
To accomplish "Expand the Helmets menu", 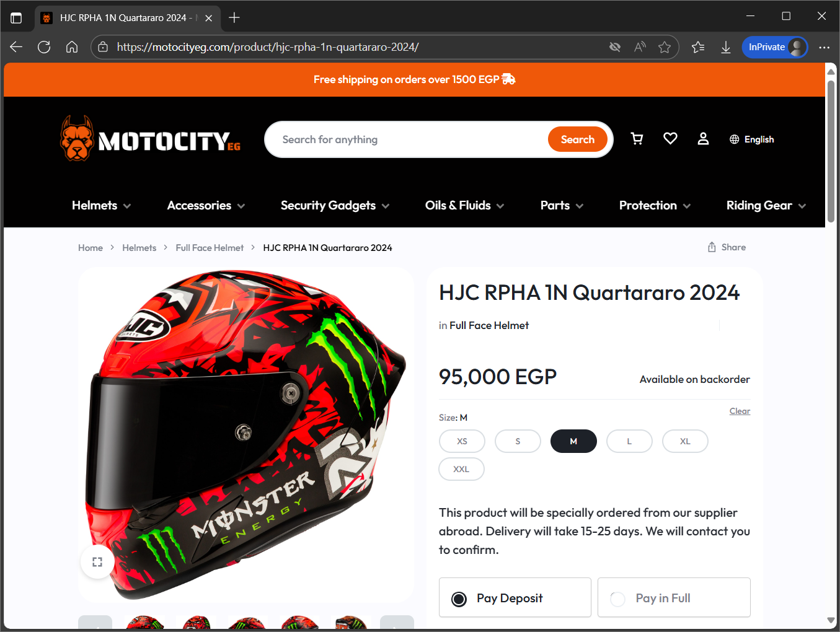I will click(x=102, y=206).
